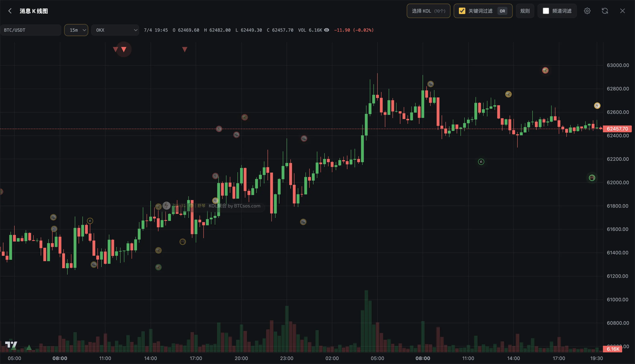Open settings via the gear icon

pyautogui.click(x=587, y=11)
